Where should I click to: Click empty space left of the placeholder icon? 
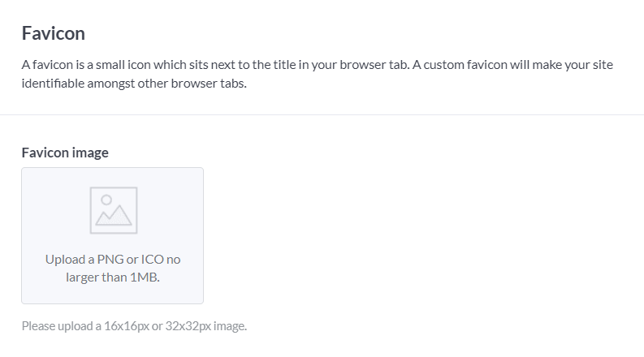[x=55, y=210]
